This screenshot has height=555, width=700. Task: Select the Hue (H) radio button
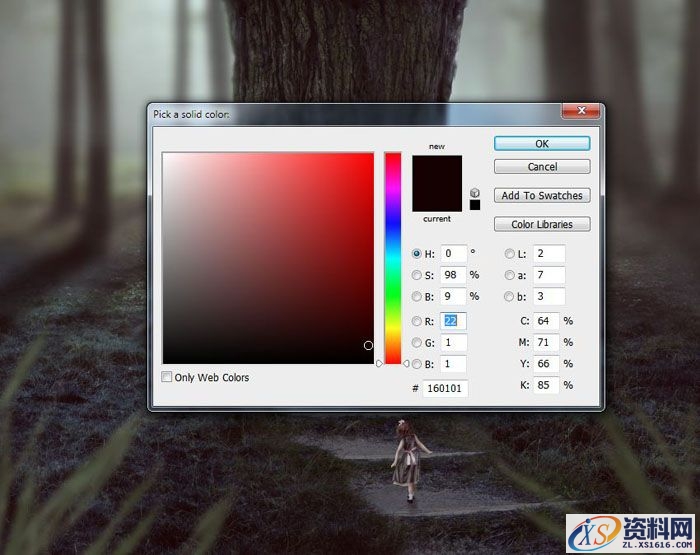pyautogui.click(x=417, y=254)
